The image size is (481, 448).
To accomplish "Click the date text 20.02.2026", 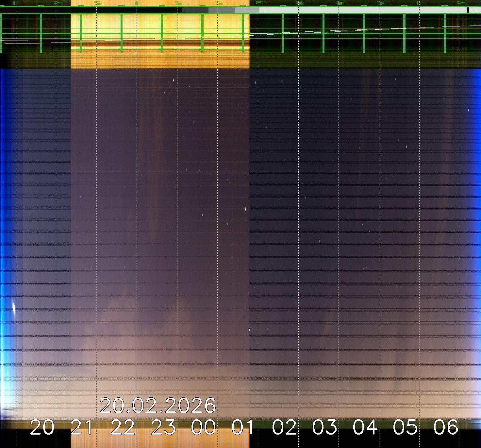I will (158, 406).
